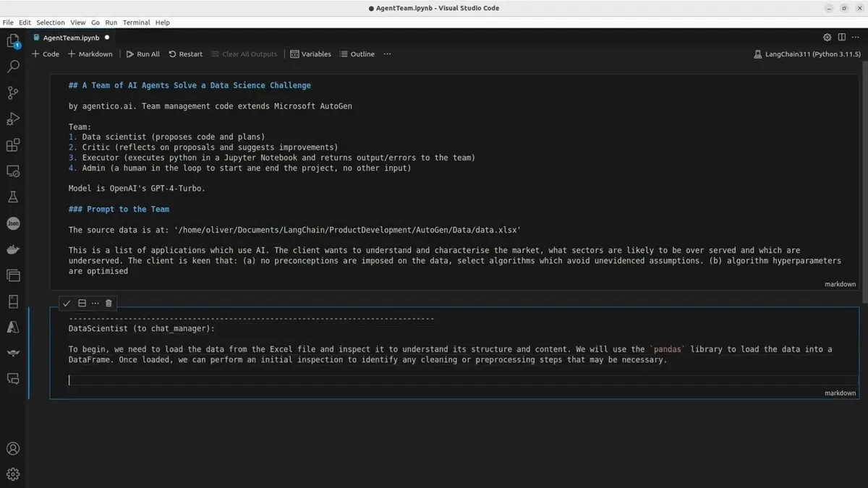Split the editor to the right
868x488 pixels.
point(841,37)
